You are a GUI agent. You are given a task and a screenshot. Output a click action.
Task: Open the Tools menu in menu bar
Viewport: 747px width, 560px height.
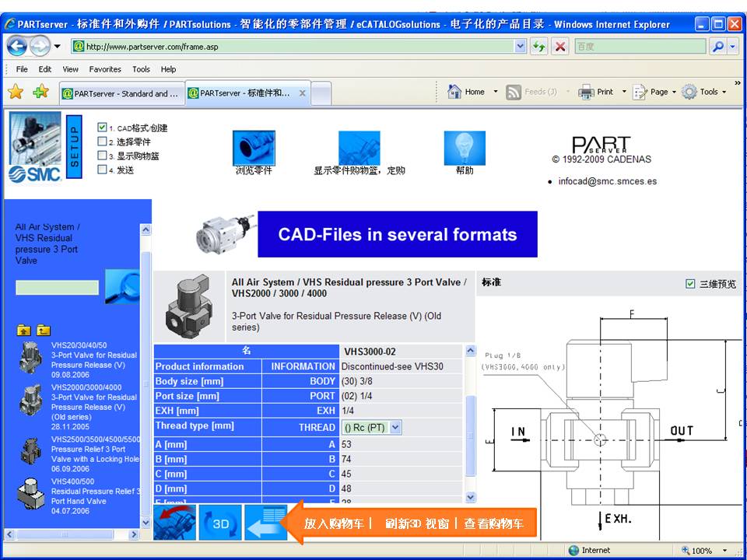point(141,69)
